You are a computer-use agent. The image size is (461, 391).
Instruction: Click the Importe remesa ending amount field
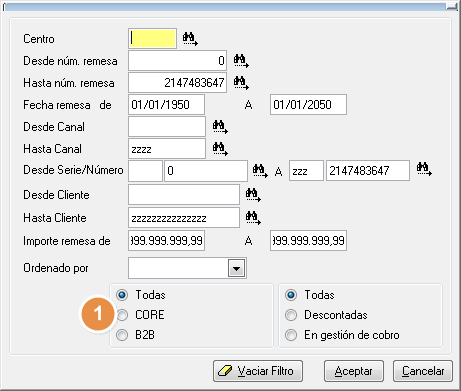coord(308,240)
